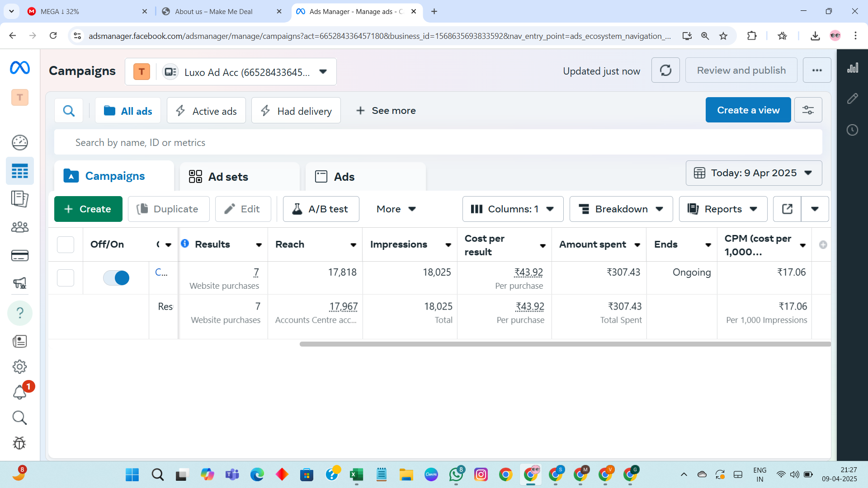Open the export/share table icon
This screenshot has width=868, height=488.
click(x=787, y=209)
